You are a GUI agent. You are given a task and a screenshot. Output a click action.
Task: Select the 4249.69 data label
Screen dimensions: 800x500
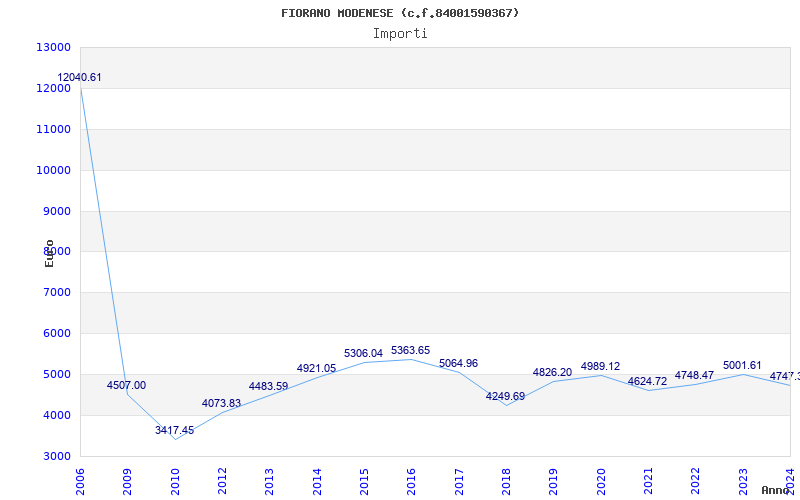pos(505,396)
